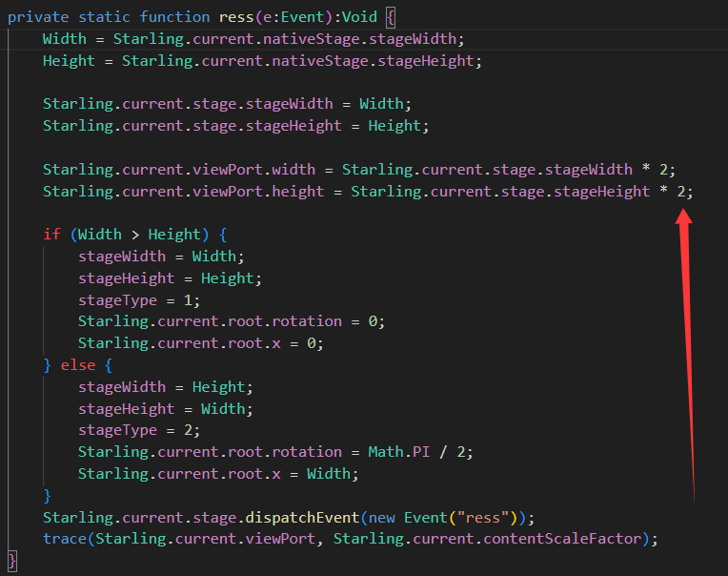Click the function name ress in the declaration
This screenshot has width=728, height=576.
click(237, 16)
